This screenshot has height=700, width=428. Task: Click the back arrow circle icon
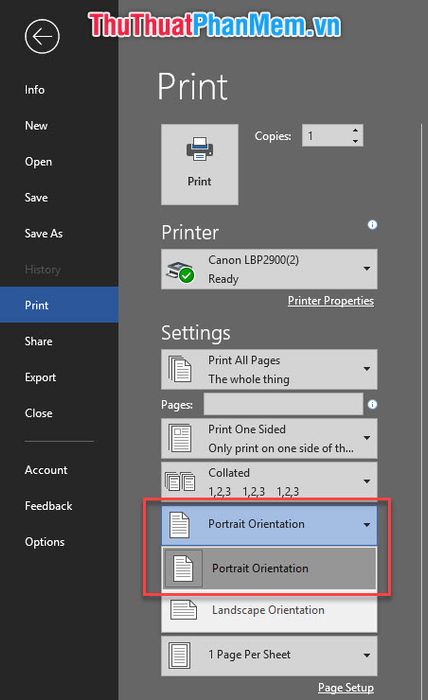click(42, 37)
